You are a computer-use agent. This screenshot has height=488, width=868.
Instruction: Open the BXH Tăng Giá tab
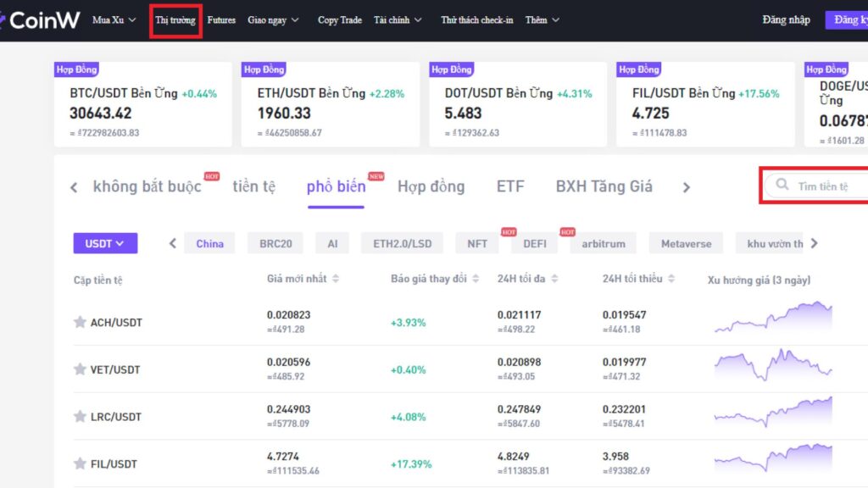click(604, 186)
